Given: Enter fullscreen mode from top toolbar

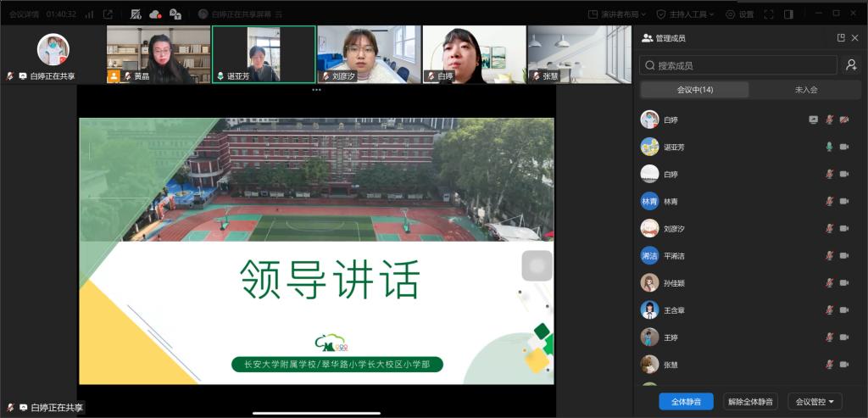Looking at the screenshot, I should (x=769, y=14).
